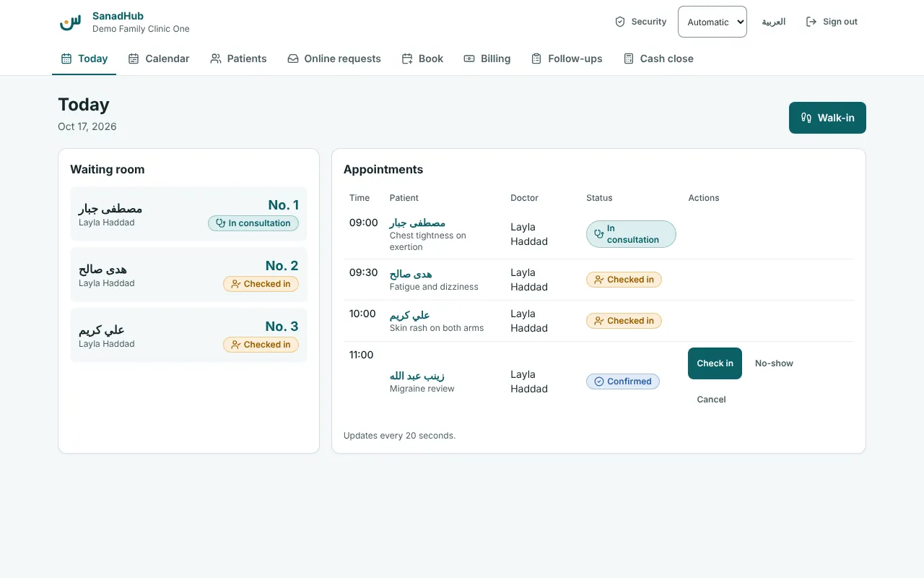Click the Sign out arrow icon
924x578 pixels.
click(x=811, y=22)
